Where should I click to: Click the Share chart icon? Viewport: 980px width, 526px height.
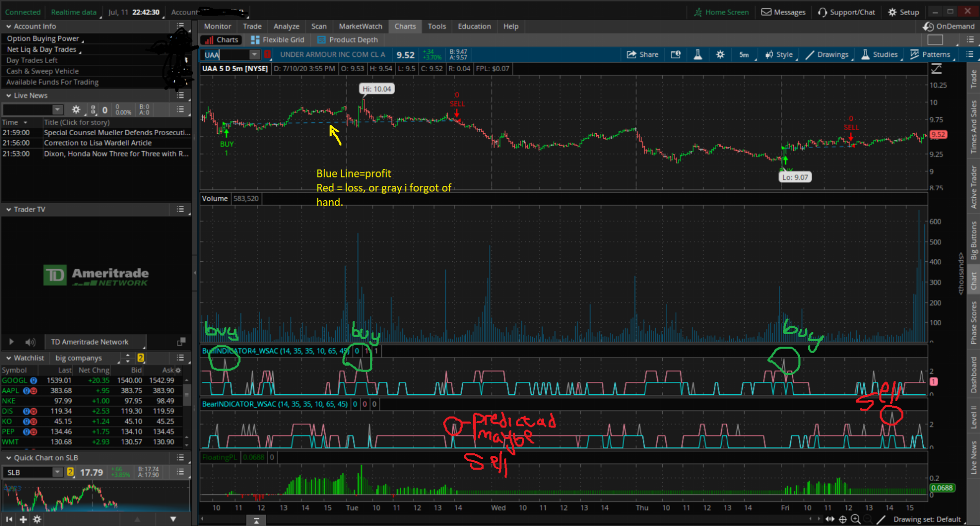[x=642, y=55]
